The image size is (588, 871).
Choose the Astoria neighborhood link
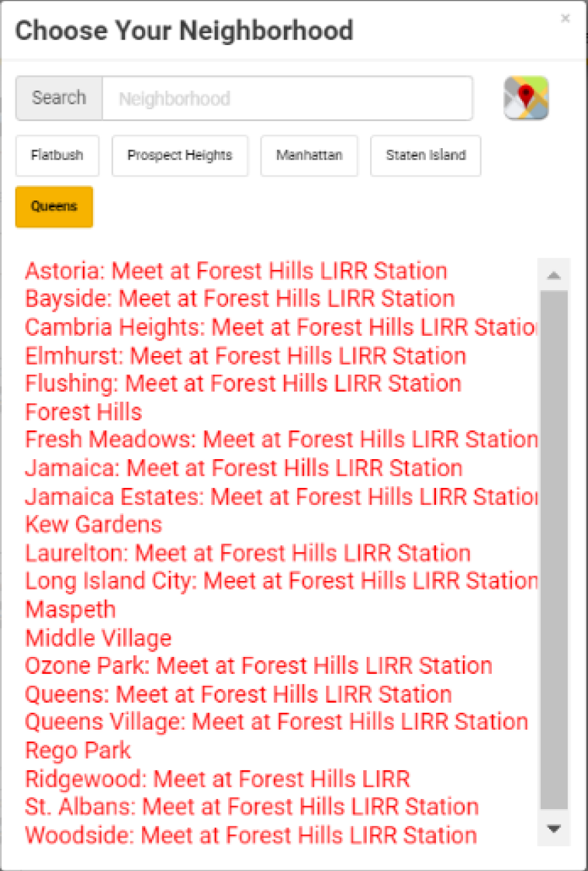pos(235,271)
